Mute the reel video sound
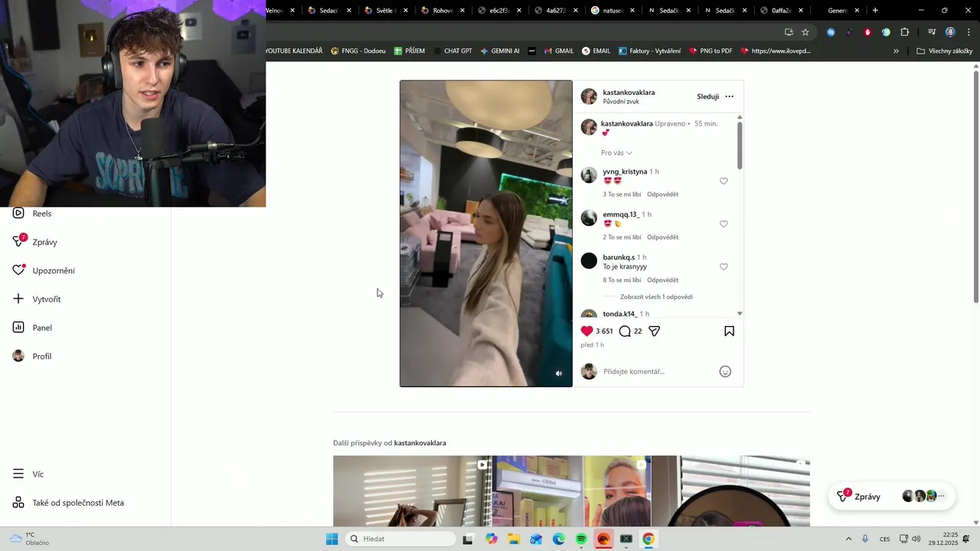The width and height of the screenshot is (980, 551). 559,373
